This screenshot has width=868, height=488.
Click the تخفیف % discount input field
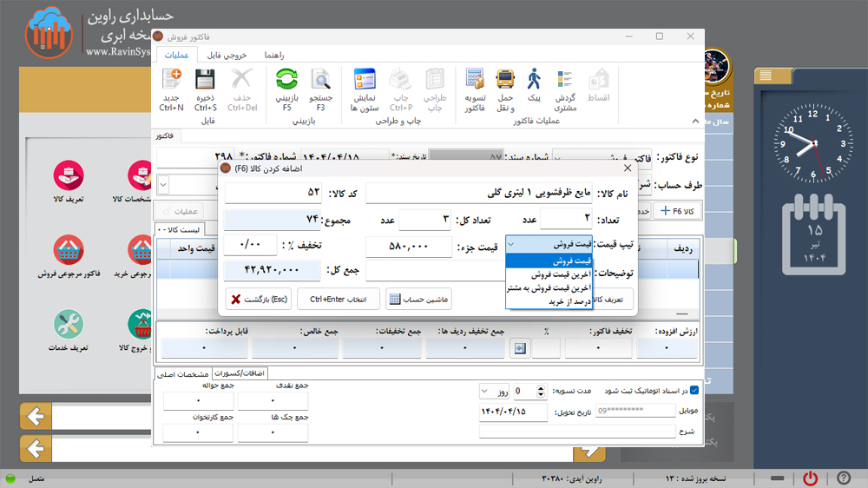click(249, 246)
